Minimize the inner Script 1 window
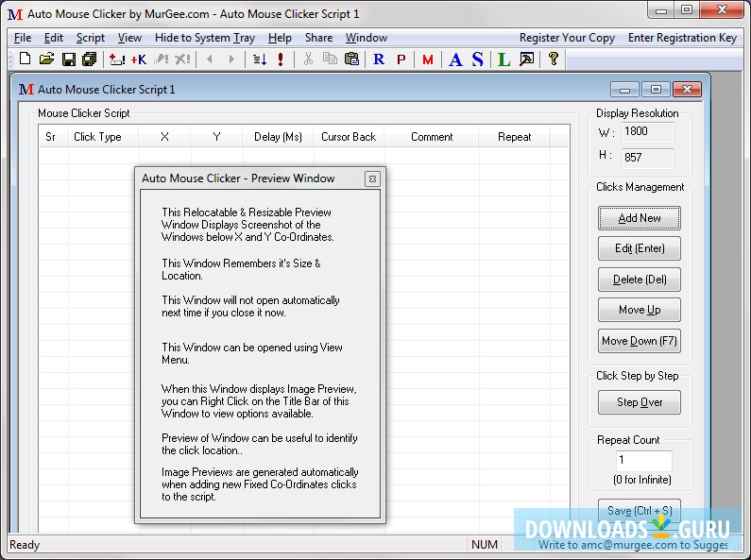 625,90
